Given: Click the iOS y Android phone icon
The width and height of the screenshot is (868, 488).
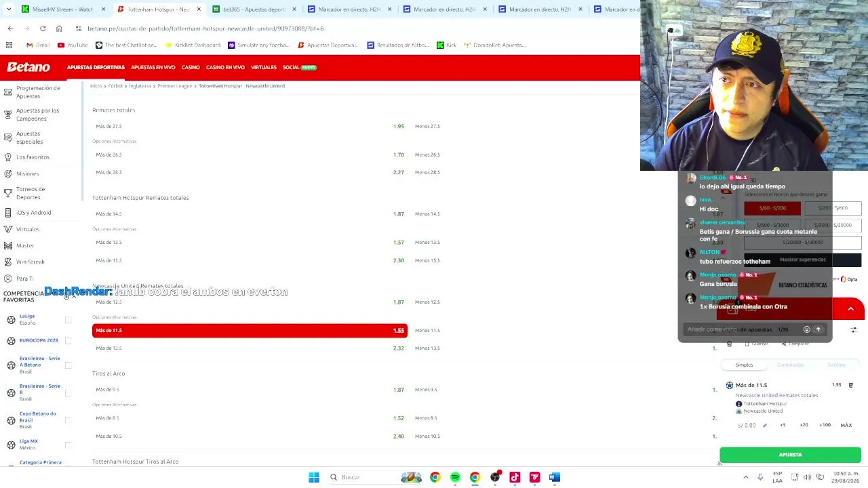Looking at the screenshot, I should (x=8, y=213).
